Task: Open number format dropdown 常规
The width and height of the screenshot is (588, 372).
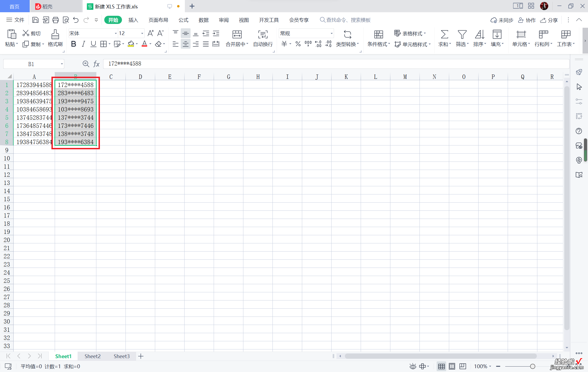Action: click(x=332, y=33)
